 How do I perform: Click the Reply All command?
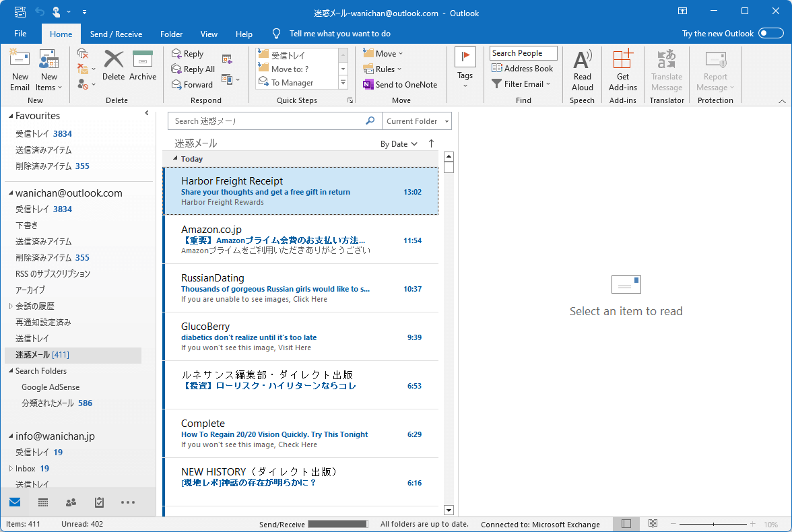[x=193, y=69]
